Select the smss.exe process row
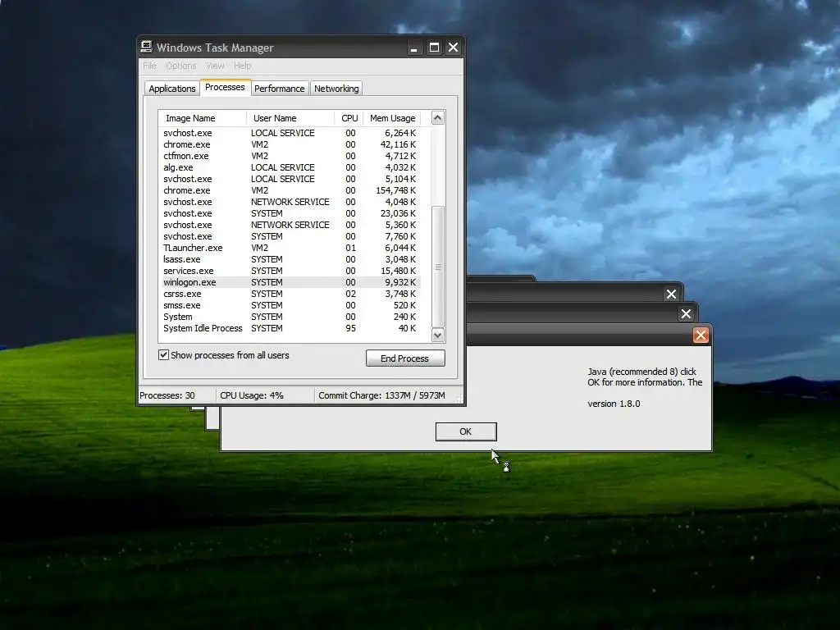The width and height of the screenshot is (840, 630). 290,305
